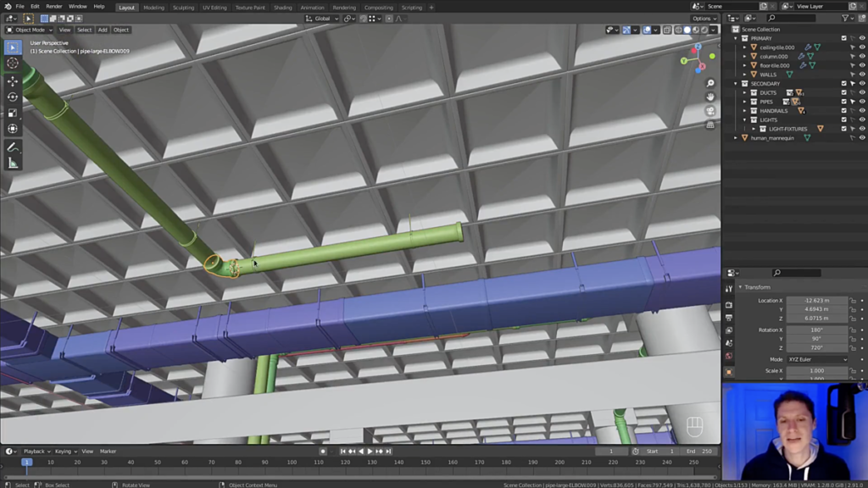Disable selection for column.000 arrow icon
Screen dimensions: 868x488
click(x=853, y=57)
